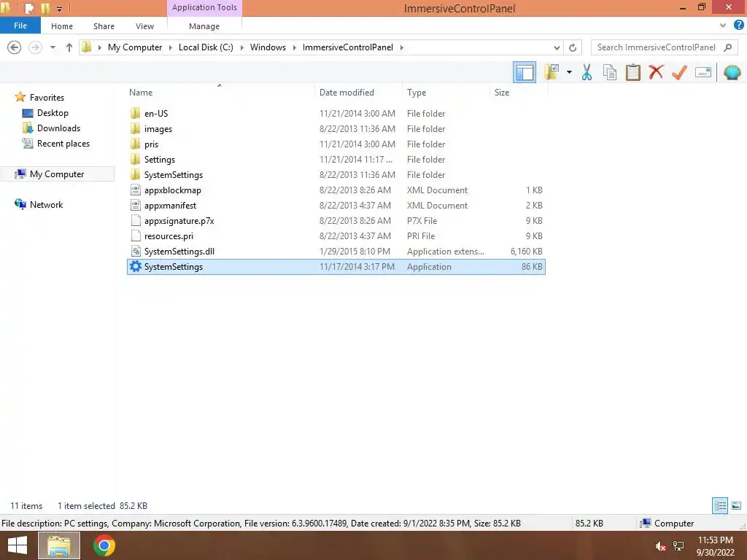Image resolution: width=747 pixels, height=560 pixels.
Task: Expand the ribbon with the chevron
Action: (x=723, y=26)
